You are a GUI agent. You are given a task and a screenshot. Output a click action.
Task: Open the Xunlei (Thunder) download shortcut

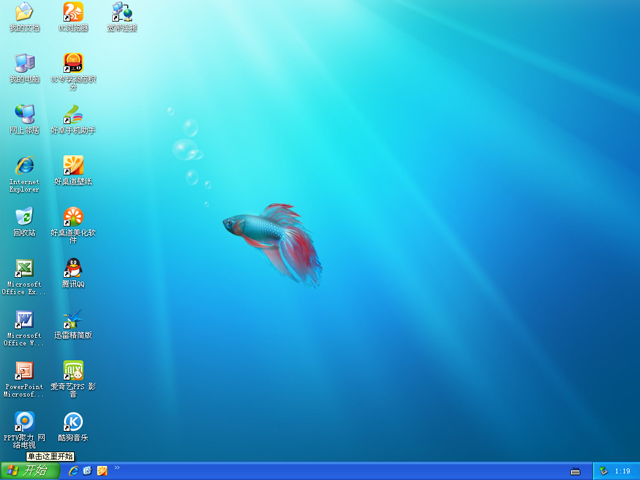click(x=73, y=320)
